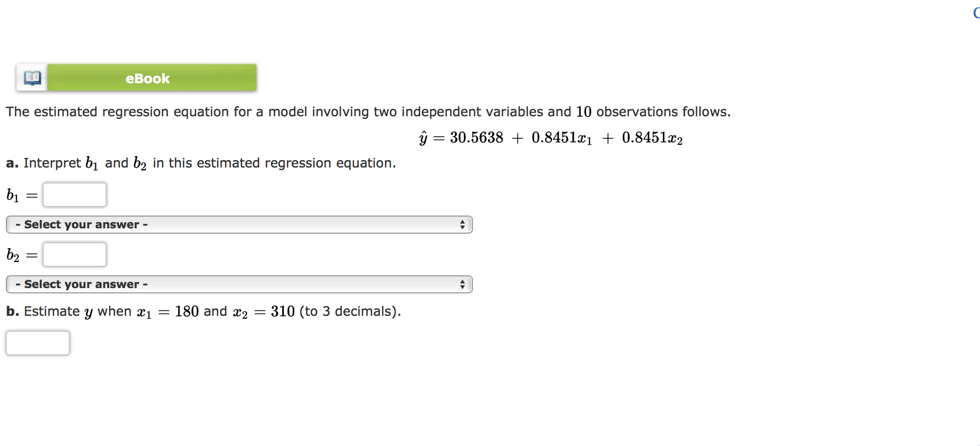Click the open-book icon beside eBook

[x=31, y=77]
